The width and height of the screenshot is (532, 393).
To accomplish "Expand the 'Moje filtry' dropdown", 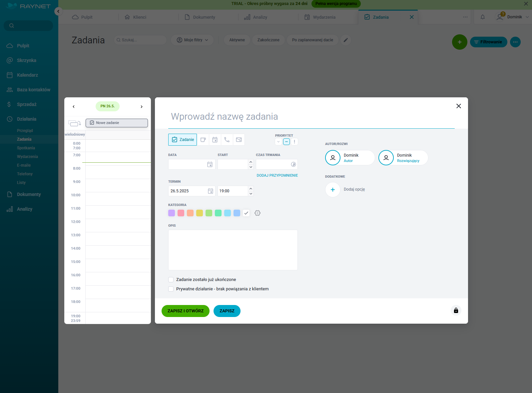I will coord(193,40).
